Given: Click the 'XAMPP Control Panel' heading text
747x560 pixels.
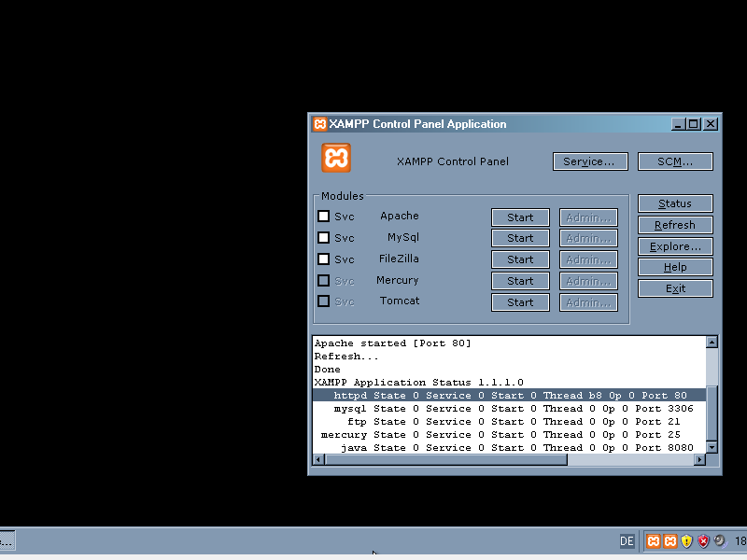Looking at the screenshot, I should 453,161.
